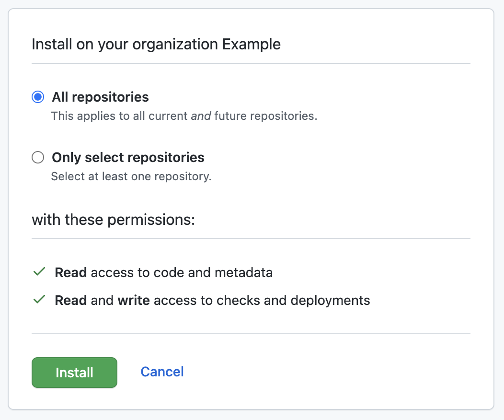
Task: Click the green Install button
Action: coord(74,373)
